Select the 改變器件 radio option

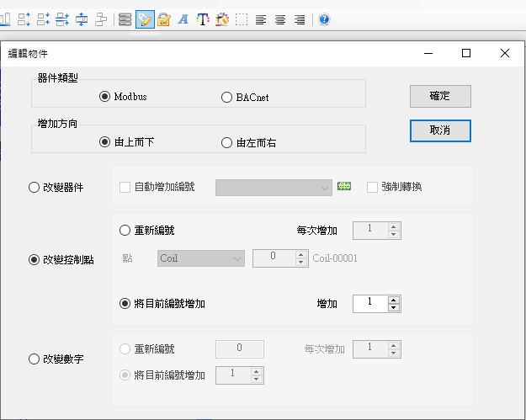[x=35, y=187]
